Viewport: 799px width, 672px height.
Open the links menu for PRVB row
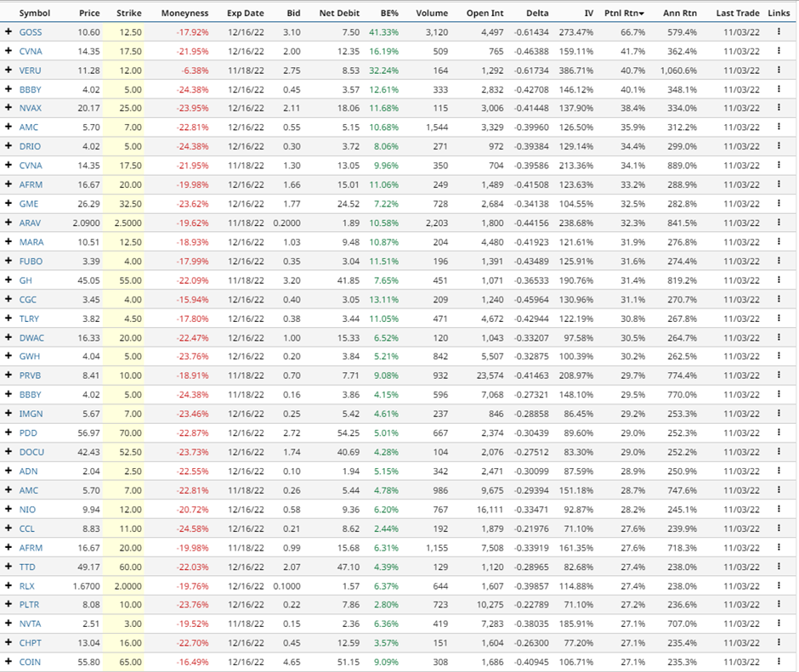[x=779, y=375]
